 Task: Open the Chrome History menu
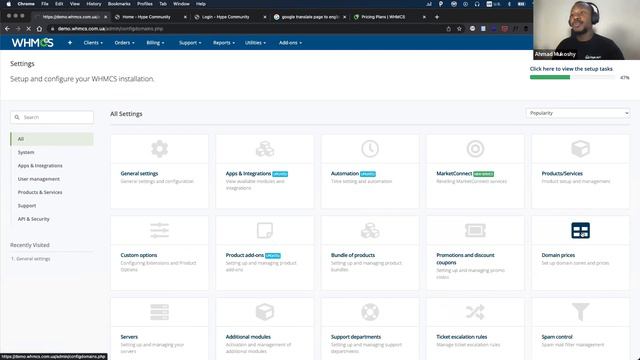click(x=93, y=4)
